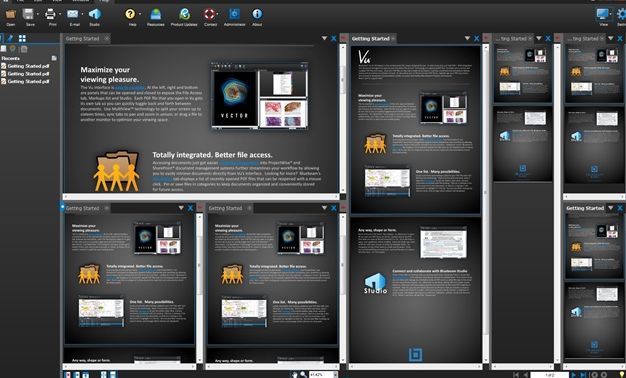Click the View monitor icon
The image size is (626, 378).
[602, 14]
